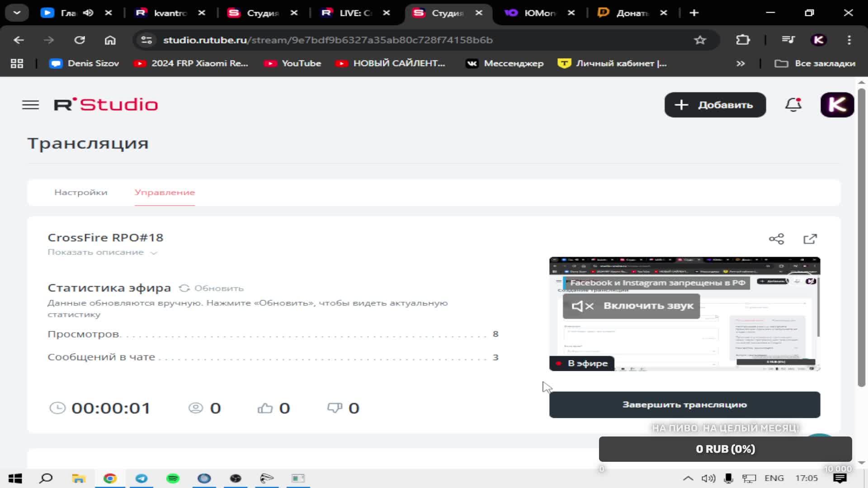Image resolution: width=868 pixels, height=488 pixels.
Task: Open the tab search dropdown arrow
Action: pos(17,13)
